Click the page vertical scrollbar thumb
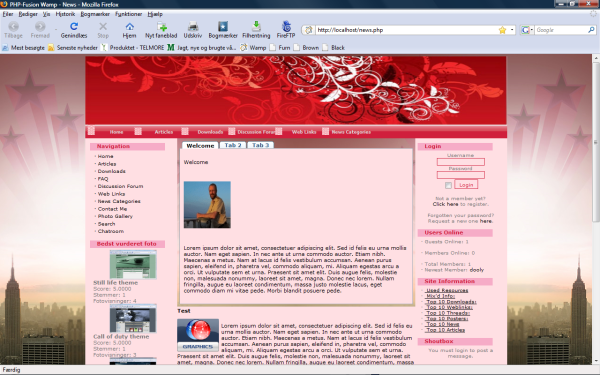This screenshot has width=600, height=375. [596, 142]
